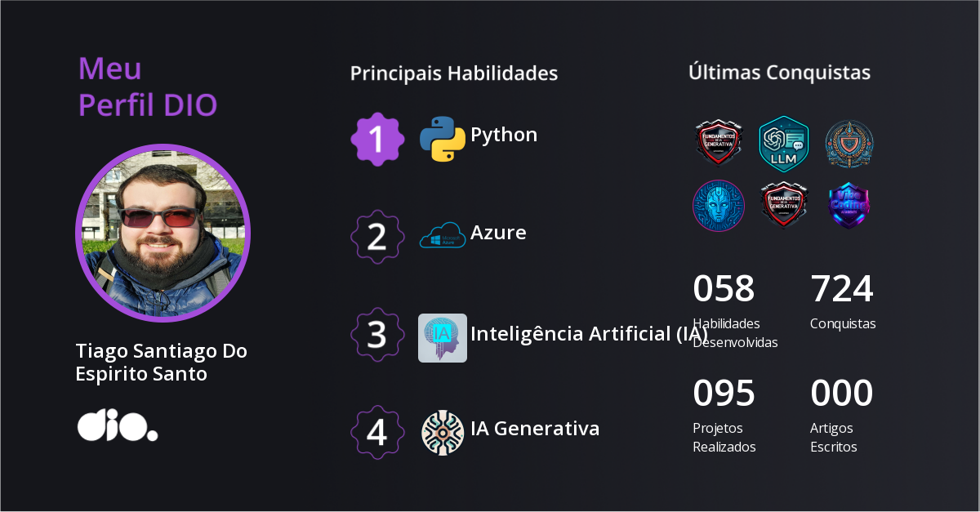Click the 058 Habilidades Desenvolvidas count
Screen dimensions: 980x512
724,289
